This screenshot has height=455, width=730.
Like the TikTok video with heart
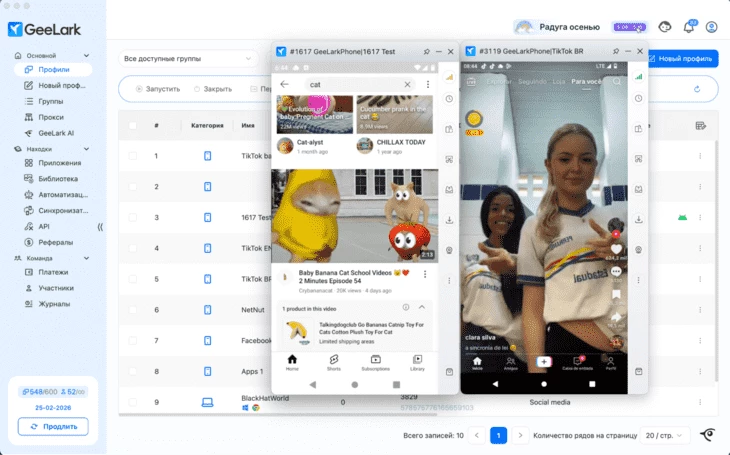(x=616, y=249)
